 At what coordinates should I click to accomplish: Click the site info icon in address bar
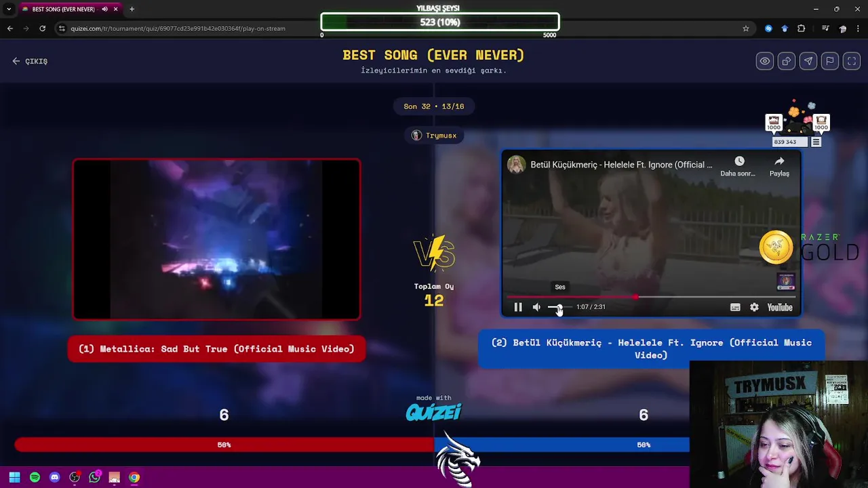tap(62, 28)
